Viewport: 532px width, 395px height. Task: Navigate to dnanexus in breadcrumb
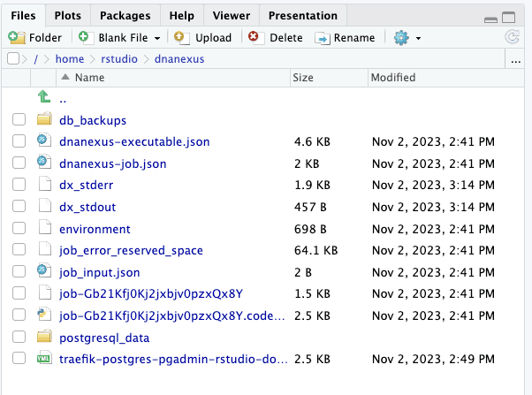[x=179, y=59]
